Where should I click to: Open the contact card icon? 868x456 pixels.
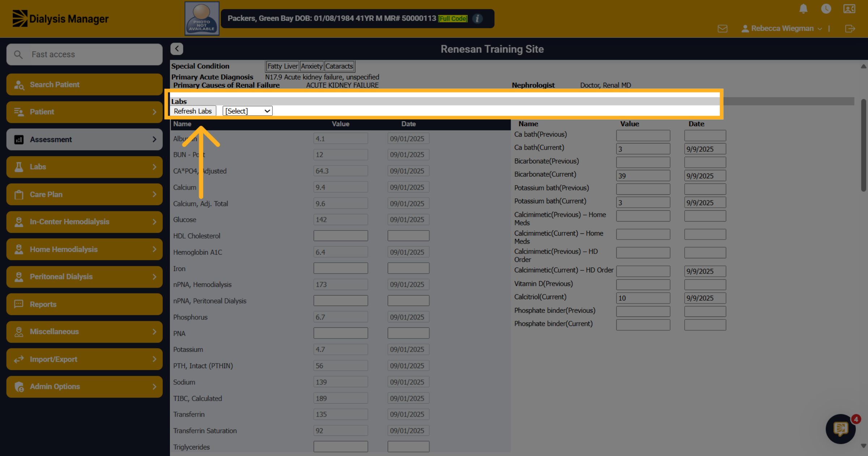coord(849,9)
